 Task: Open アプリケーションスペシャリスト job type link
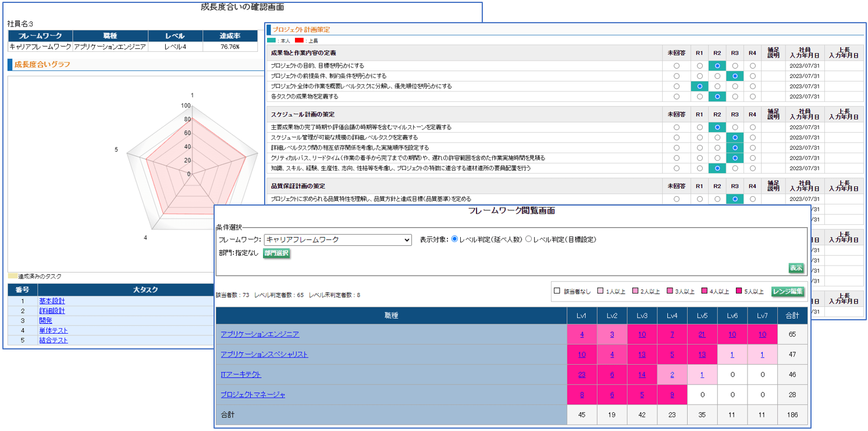point(264,354)
